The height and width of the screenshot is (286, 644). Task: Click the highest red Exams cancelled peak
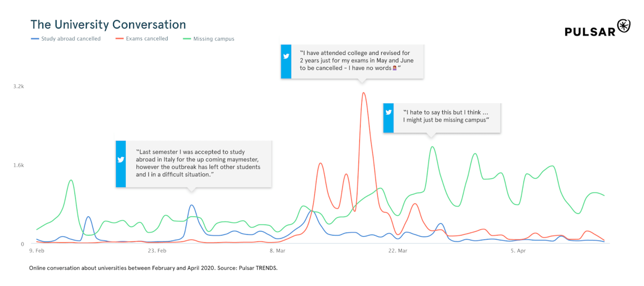[364, 93]
